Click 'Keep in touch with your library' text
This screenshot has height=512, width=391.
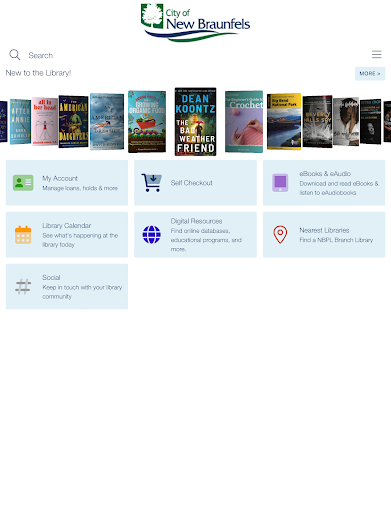(82, 287)
